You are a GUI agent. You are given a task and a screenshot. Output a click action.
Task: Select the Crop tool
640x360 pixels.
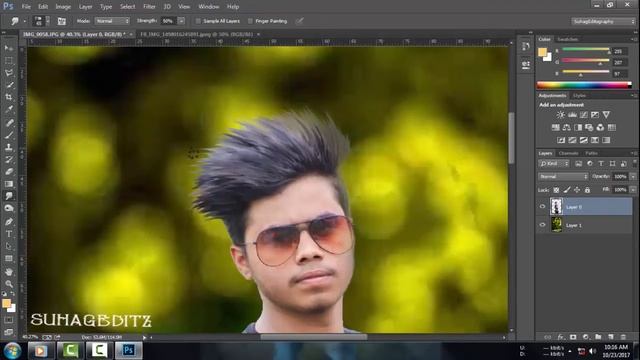tap(9, 97)
